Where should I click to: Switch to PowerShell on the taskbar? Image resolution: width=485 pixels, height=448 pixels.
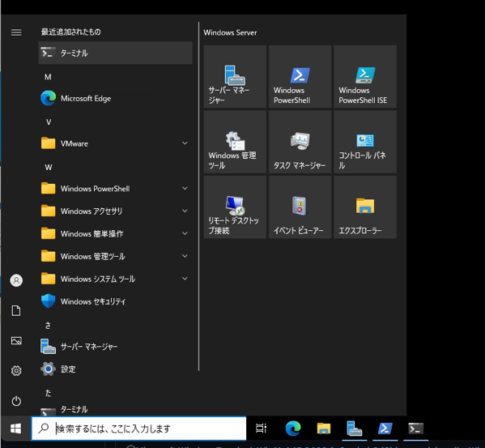click(385, 429)
